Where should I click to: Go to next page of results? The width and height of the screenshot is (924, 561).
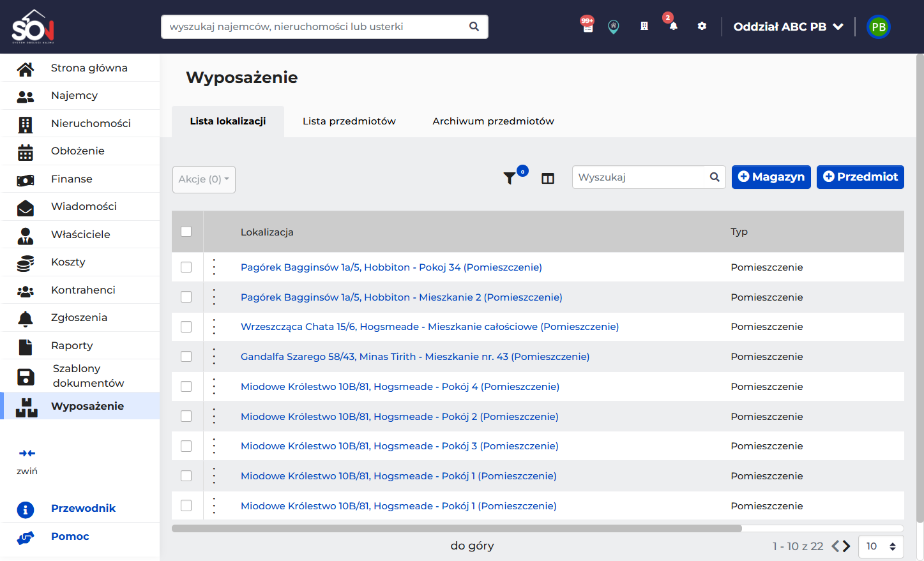[x=846, y=546]
